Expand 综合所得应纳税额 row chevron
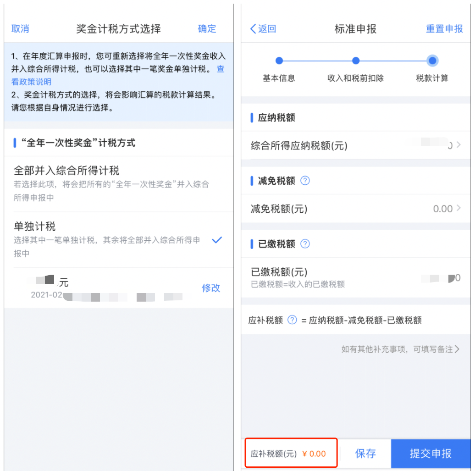Image resolution: width=475 pixels, height=476 pixels. click(x=458, y=145)
